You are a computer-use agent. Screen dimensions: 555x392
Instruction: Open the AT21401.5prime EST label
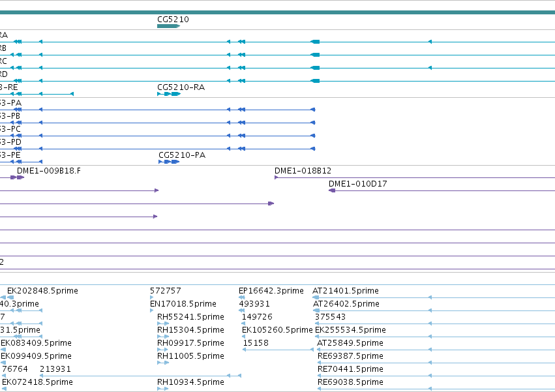click(x=346, y=291)
